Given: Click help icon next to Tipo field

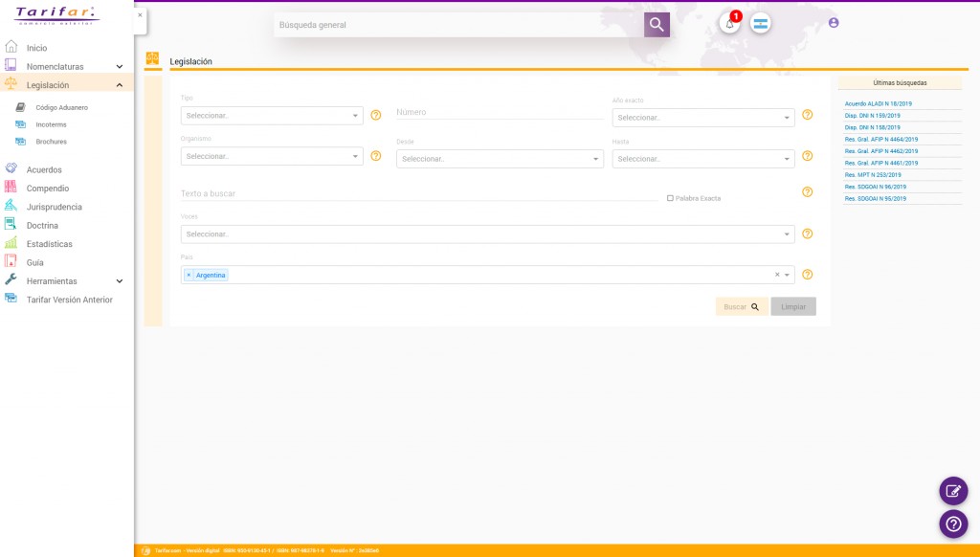Looking at the screenshot, I should point(375,115).
